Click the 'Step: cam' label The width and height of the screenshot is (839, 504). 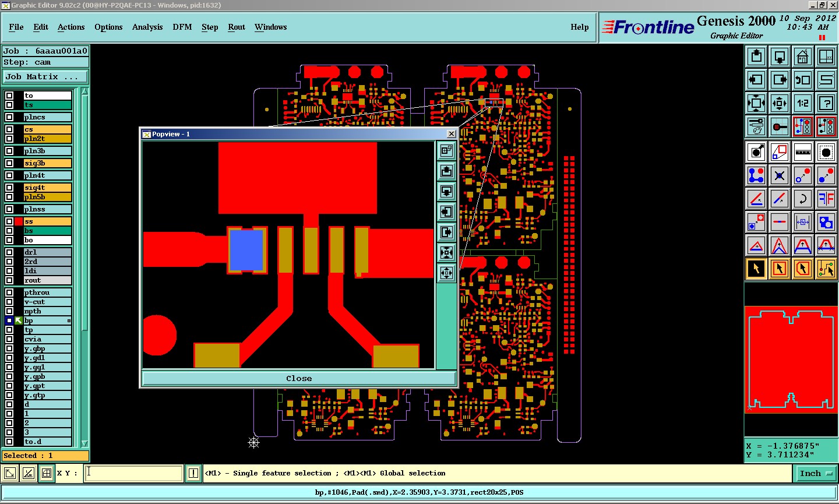(45, 62)
